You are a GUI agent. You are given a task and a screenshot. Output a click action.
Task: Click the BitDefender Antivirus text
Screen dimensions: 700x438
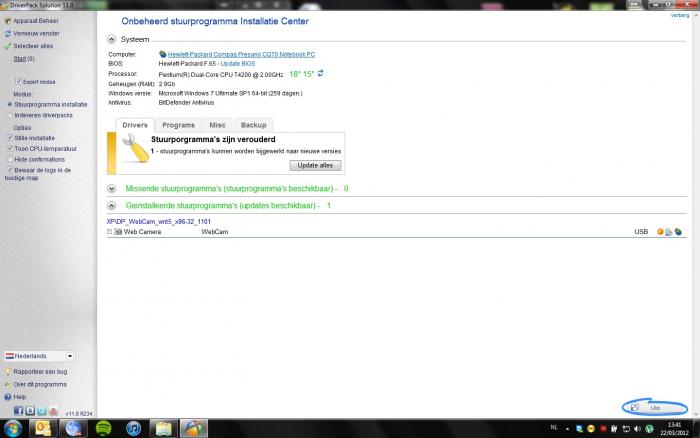tap(186, 103)
